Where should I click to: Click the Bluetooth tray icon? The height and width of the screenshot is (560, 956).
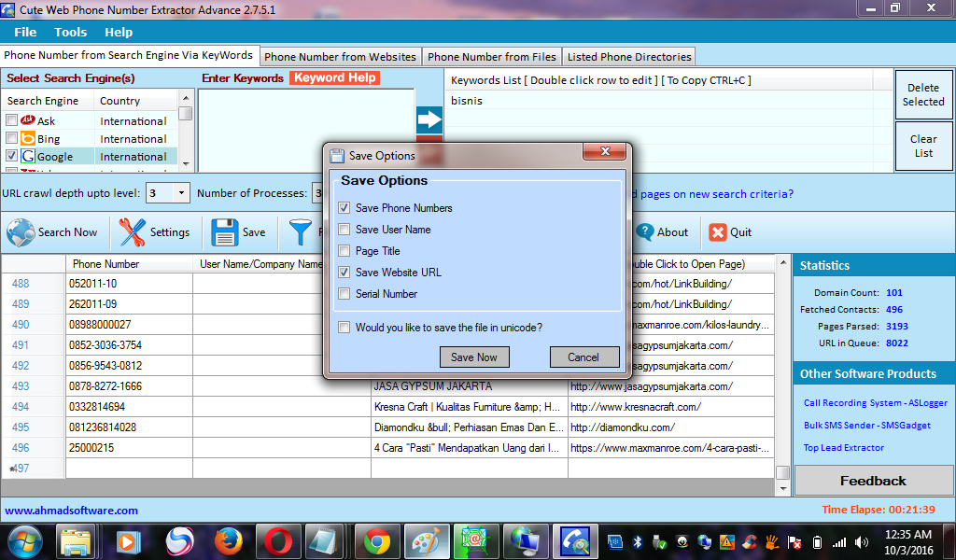tap(637, 541)
